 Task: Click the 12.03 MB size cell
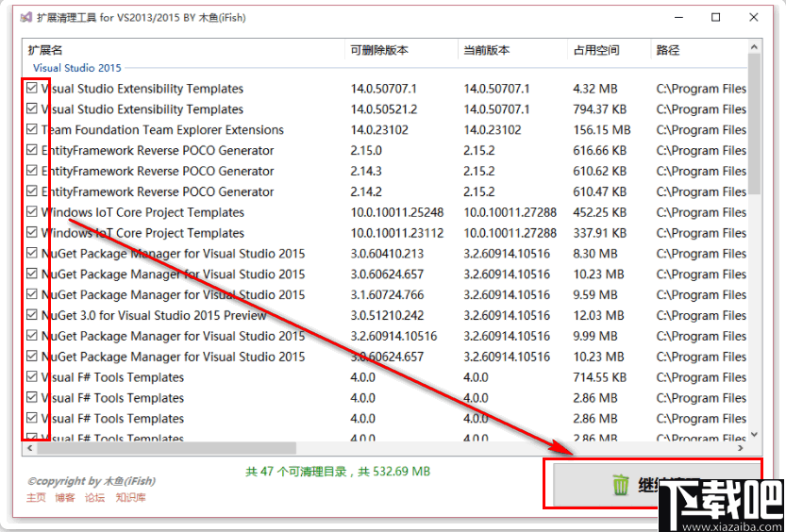pyautogui.click(x=598, y=315)
